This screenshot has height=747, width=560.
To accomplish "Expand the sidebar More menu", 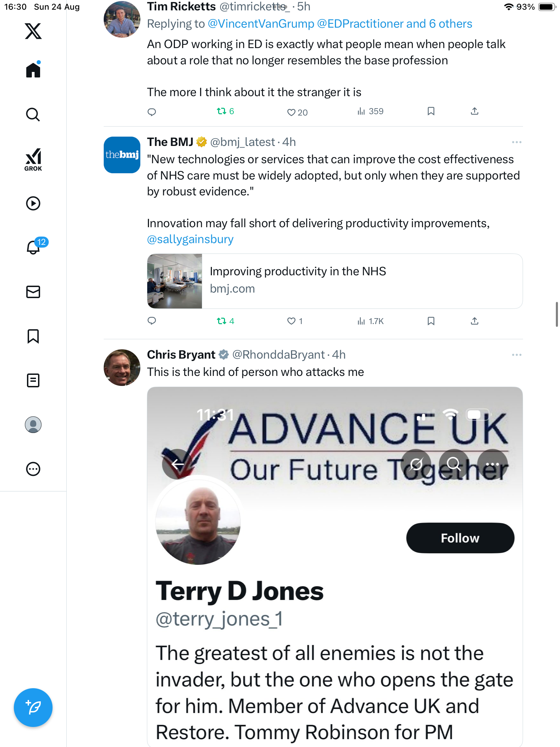I will (33, 469).
